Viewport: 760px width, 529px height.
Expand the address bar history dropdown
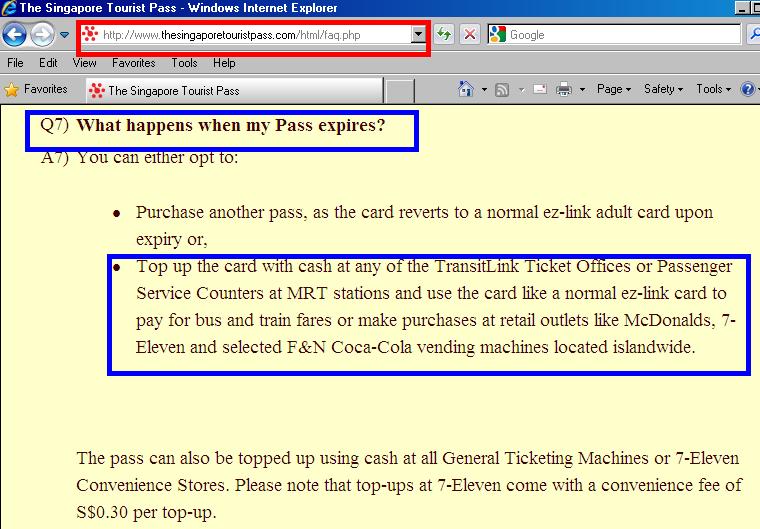[x=418, y=34]
